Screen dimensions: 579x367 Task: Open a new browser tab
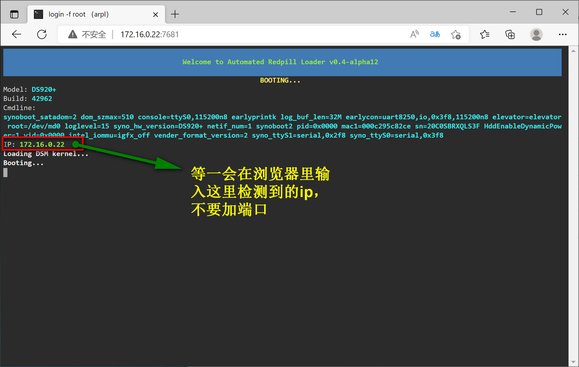coord(175,14)
